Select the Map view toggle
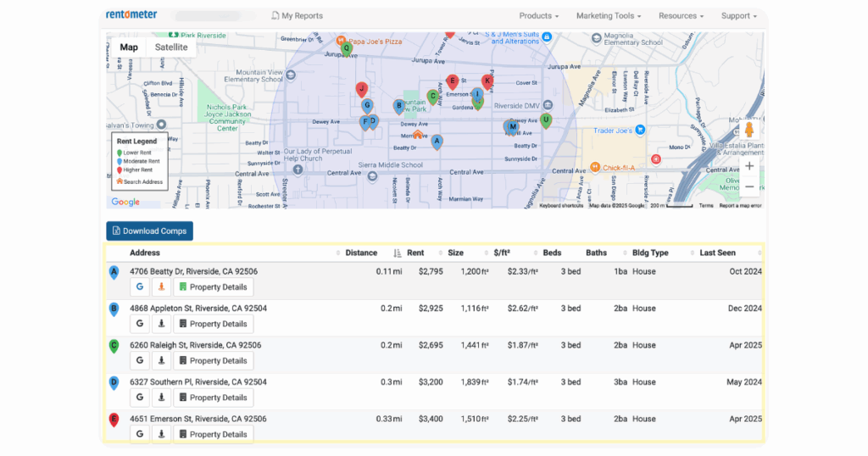The image size is (868, 456). pyautogui.click(x=129, y=47)
